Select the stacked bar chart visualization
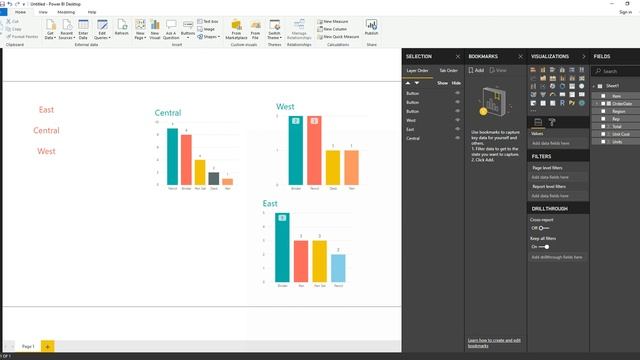 pyautogui.click(x=533, y=70)
